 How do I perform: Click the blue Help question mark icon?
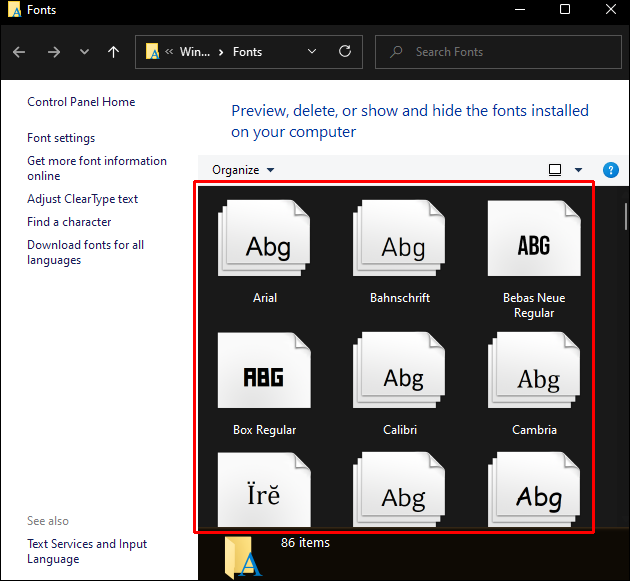(611, 170)
